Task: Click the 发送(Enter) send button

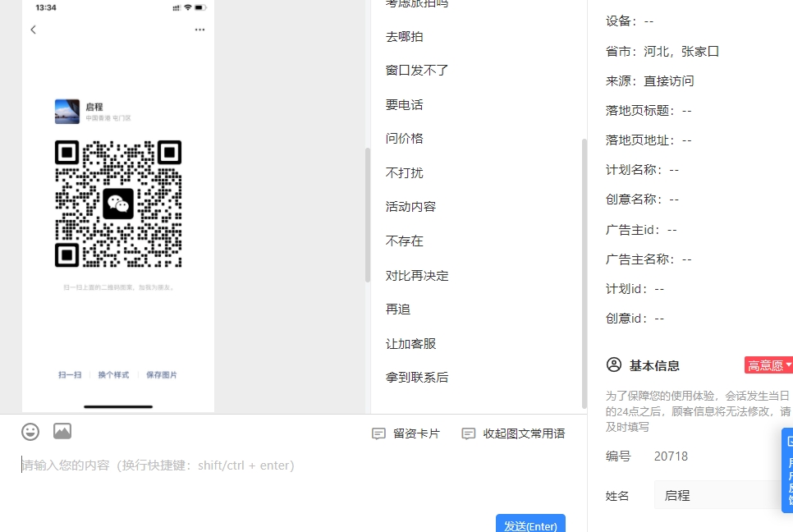Action: (530, 524)
